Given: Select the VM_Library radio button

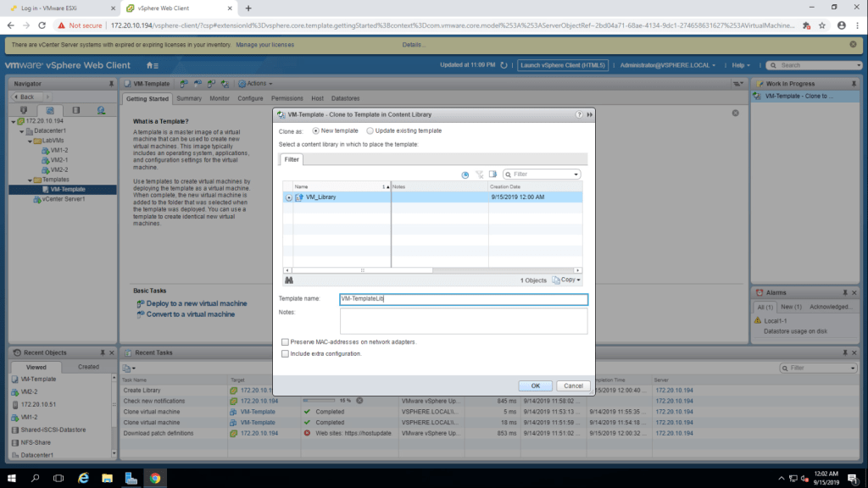Looking at the screenshot, I should click(289, 197).
